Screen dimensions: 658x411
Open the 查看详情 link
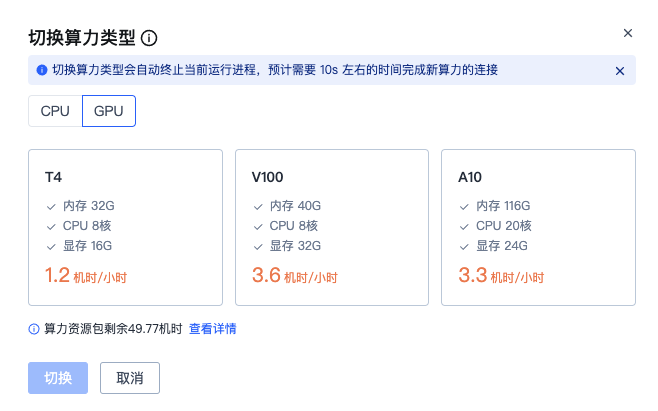pyautogui.click(x=213, y=328)
